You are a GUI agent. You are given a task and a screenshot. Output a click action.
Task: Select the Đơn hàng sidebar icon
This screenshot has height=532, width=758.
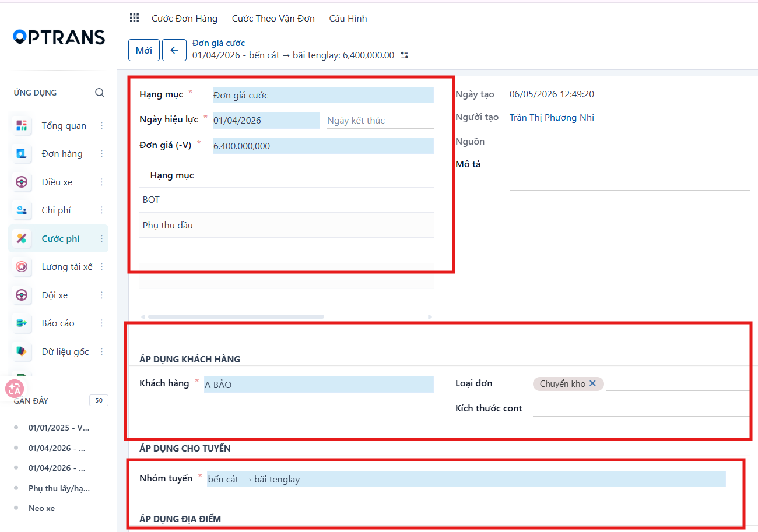(22, 154)
